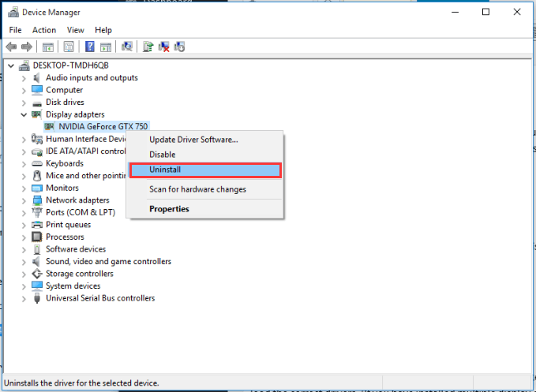Click the Back arrow toolbar icon

(x=11, y=47)
